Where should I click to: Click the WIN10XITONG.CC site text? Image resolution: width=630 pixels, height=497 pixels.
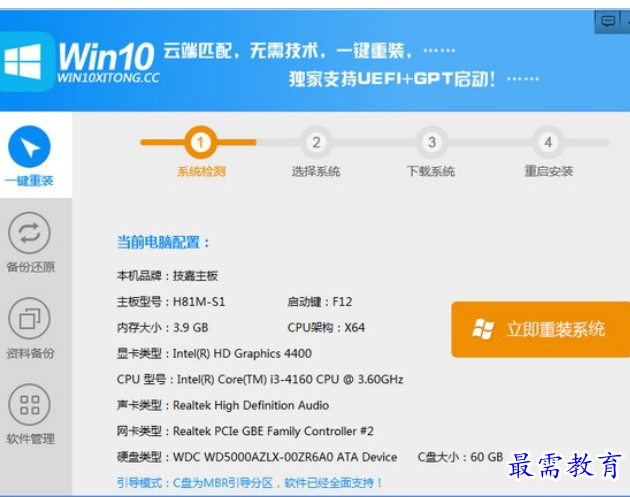point(108,78)
